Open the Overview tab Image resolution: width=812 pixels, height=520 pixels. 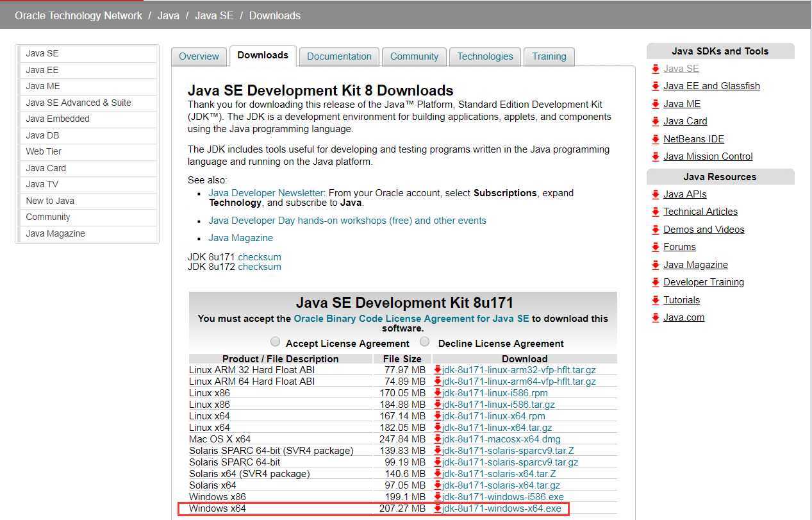[199, 56]
